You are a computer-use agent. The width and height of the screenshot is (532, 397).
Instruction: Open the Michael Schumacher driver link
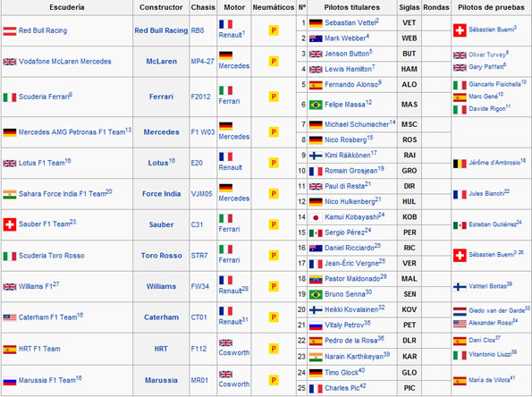(x=357, y=124)
